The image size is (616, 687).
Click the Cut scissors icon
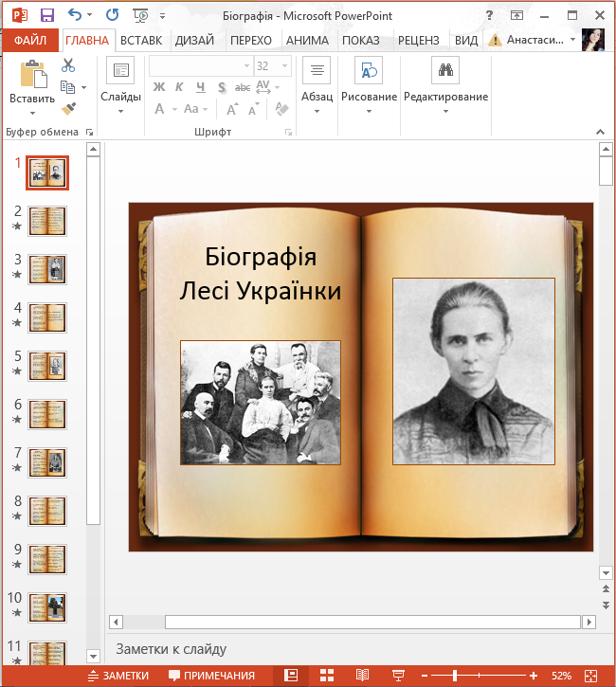[68, 65]
